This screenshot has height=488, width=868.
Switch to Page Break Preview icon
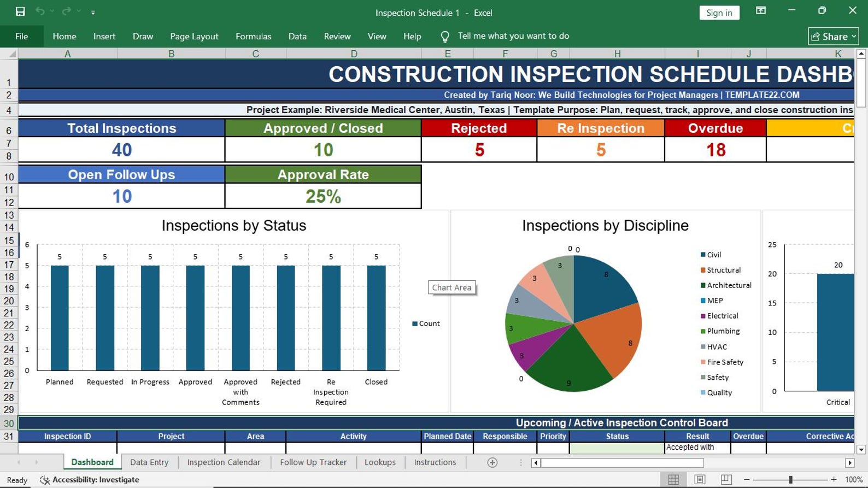[x=726, y=479]
